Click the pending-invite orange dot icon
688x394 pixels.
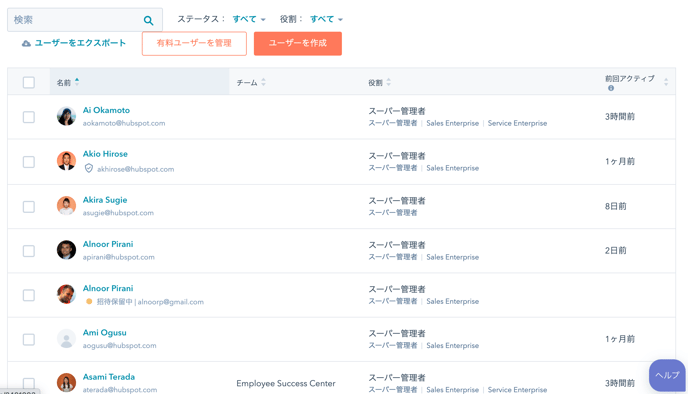[x=89, y=301]
